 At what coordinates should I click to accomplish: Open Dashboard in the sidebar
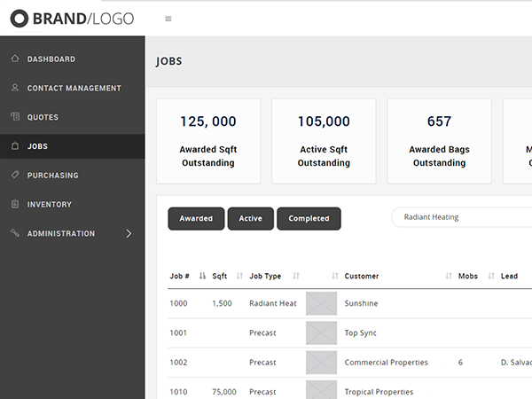73,59
